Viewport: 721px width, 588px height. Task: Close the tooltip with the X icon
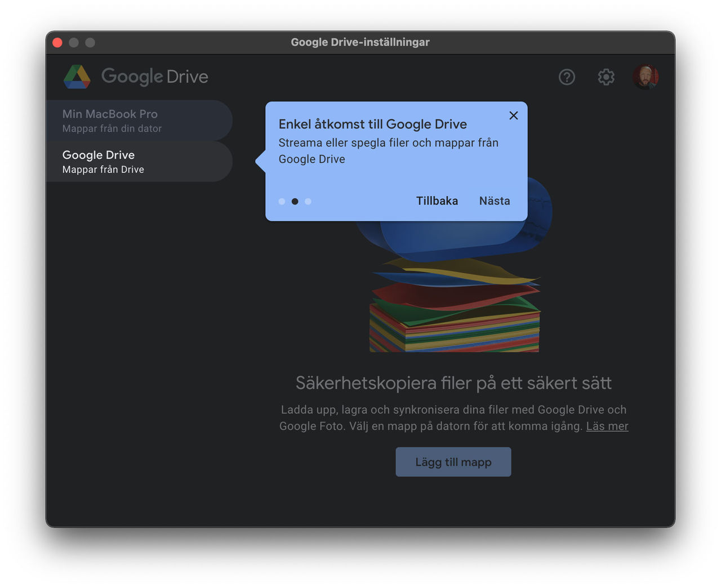pyautogui.click(x=514, y=115)
